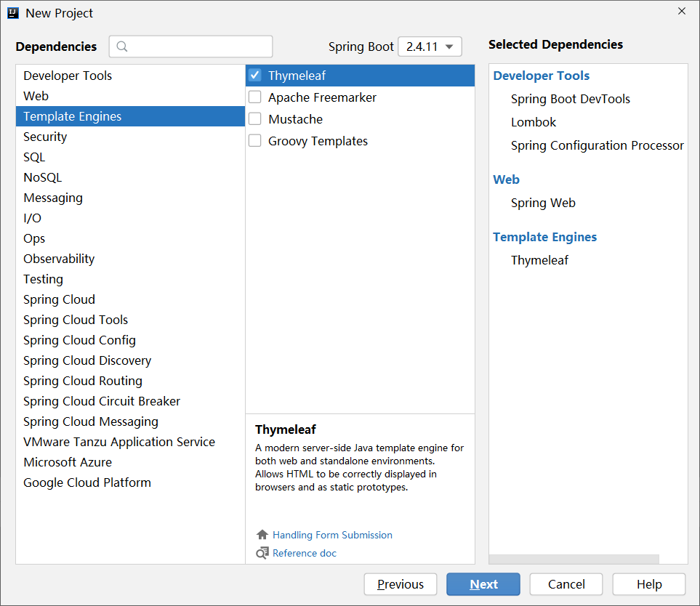Select the I/O category
The image size is (700, 606).
pyautogui.click(x=130, y=218)
